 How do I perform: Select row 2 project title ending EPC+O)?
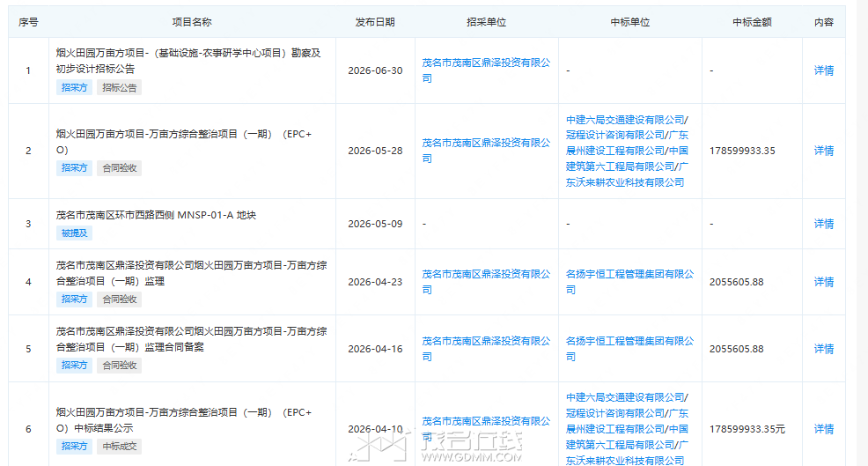click(184, 142)
